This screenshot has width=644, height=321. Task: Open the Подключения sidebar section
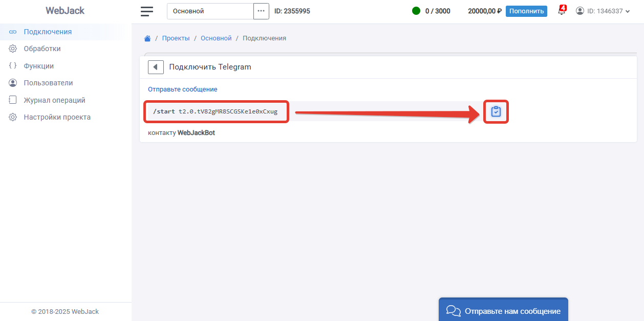click(x=66, y=32)
